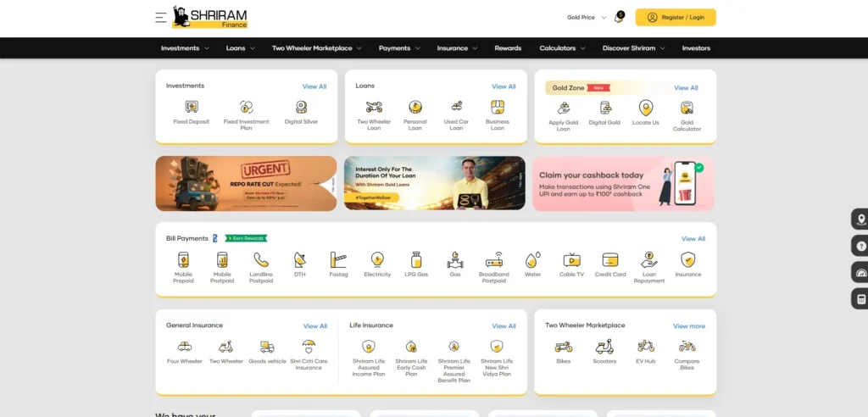
Task: Open the Rewards nav item
Action: pyautogui.click(x=508, y=48)
